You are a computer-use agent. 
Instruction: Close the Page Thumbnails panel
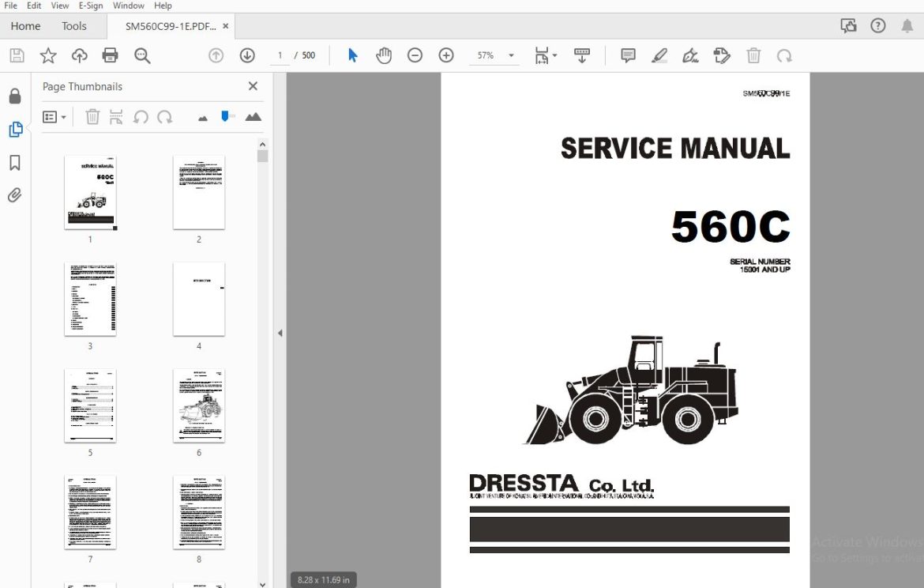tap(253, 86)
